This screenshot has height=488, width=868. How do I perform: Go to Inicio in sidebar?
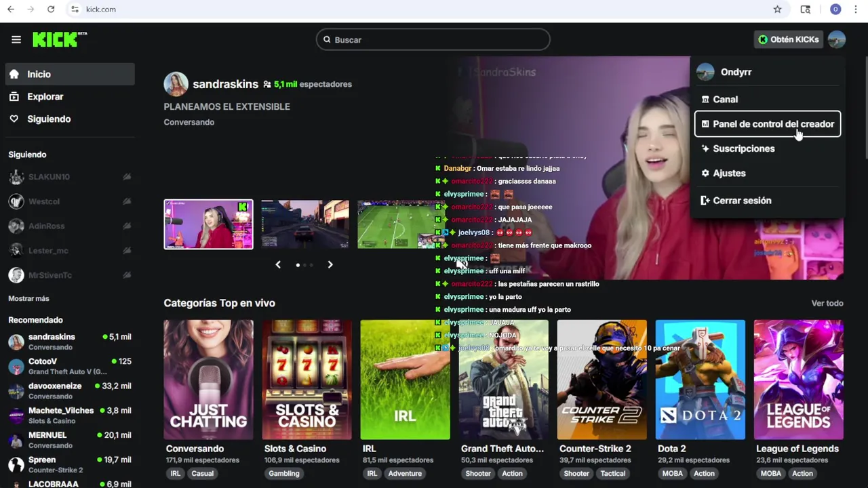70,75
